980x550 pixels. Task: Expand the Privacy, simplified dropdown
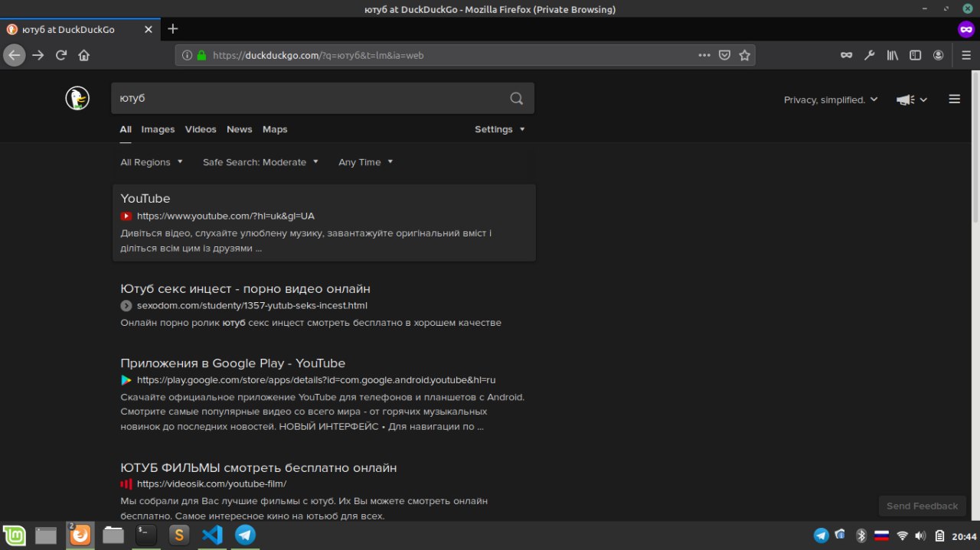tap(831, 99)
